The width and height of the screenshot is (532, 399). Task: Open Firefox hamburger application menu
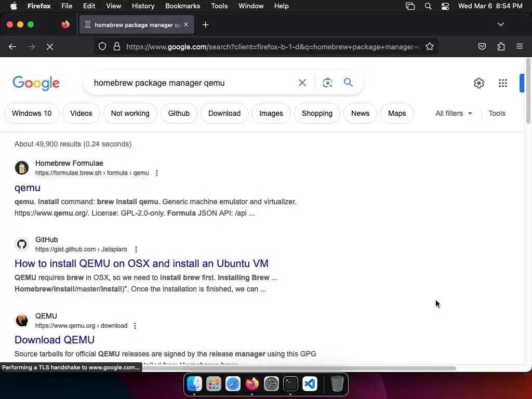520,46
